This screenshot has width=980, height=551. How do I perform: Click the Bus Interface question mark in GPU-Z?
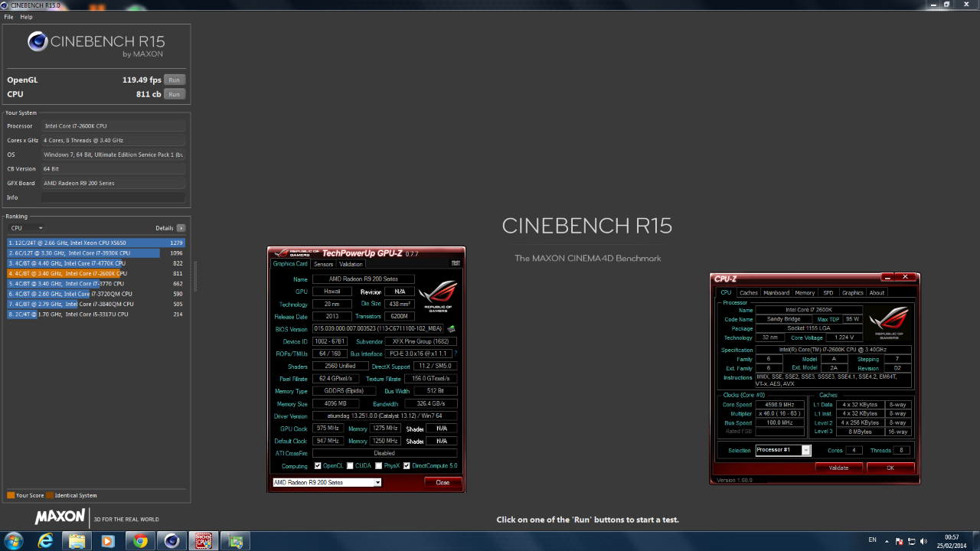456,354
